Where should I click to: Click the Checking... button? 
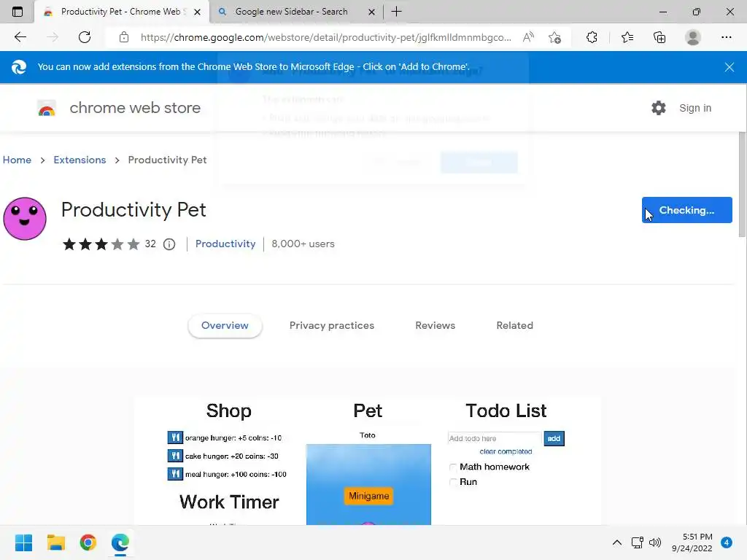686,210
